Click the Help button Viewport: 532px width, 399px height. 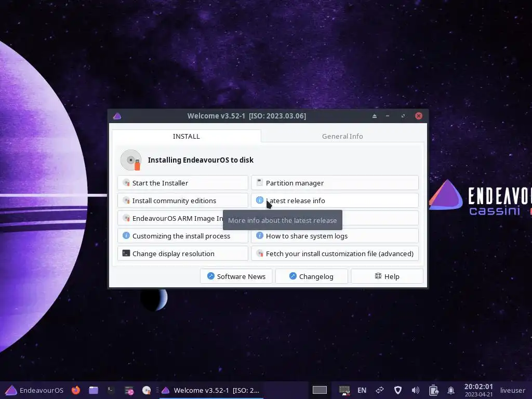387,276
